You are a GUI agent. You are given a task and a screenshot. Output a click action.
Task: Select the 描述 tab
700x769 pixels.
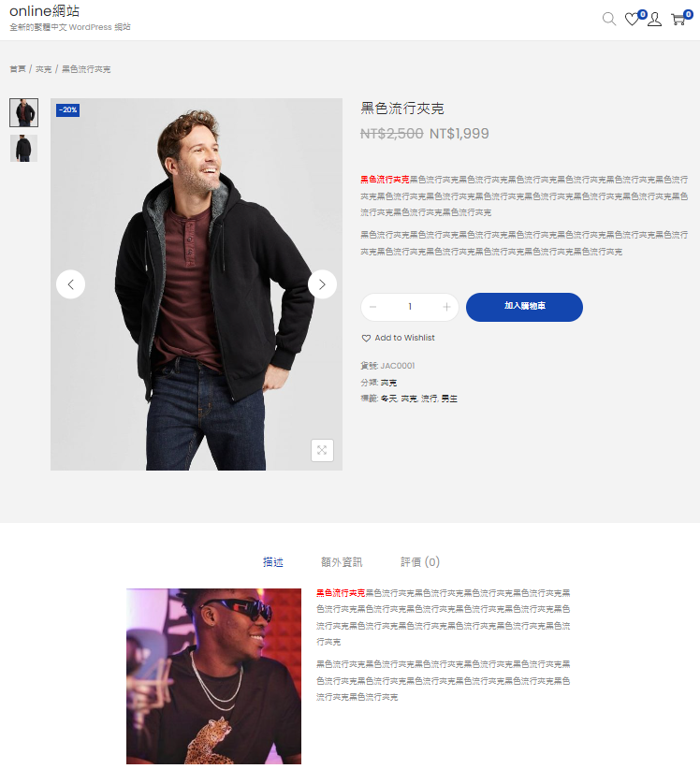point(272,562)
